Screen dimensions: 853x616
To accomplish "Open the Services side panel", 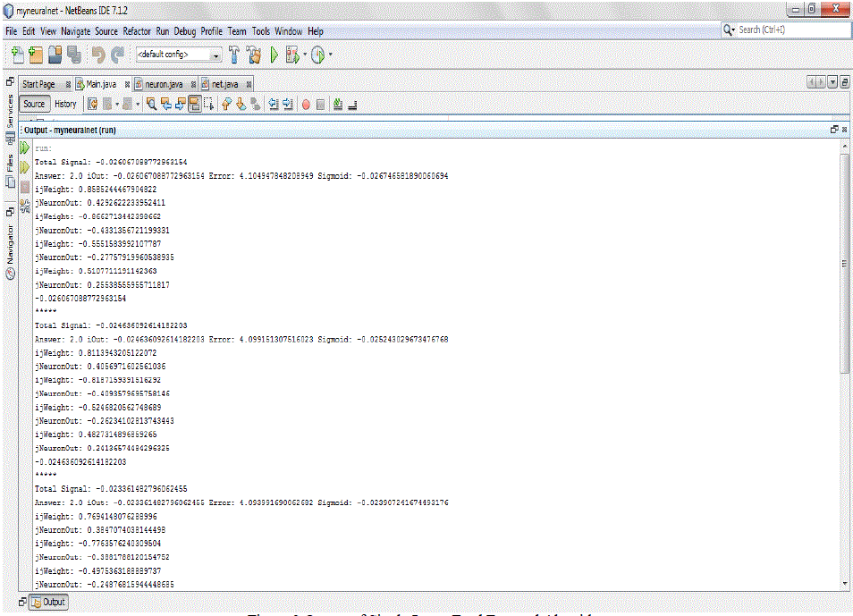I will click(9, 114).
